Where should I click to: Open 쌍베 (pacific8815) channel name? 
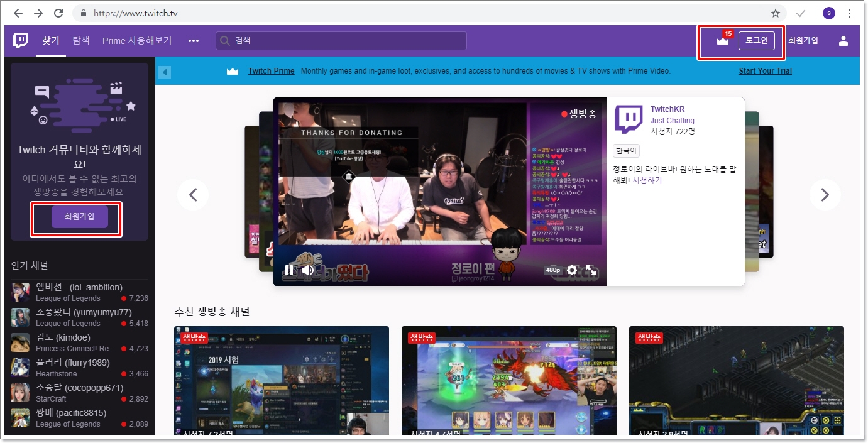pyautogui.click(x=71, y=413)
